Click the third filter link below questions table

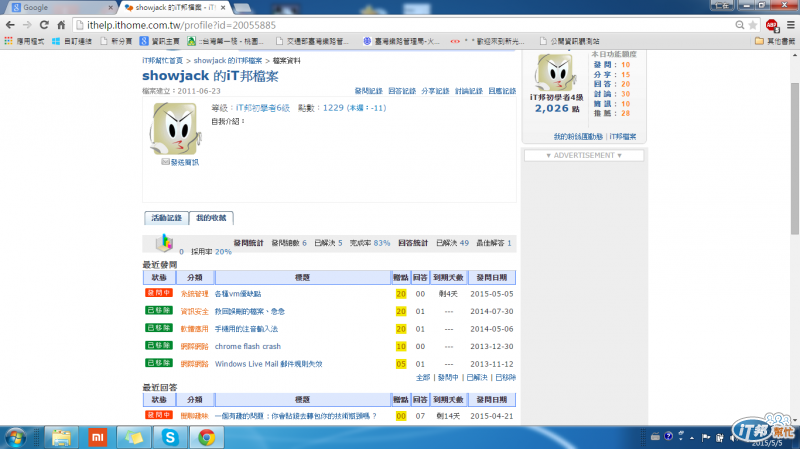477,378
